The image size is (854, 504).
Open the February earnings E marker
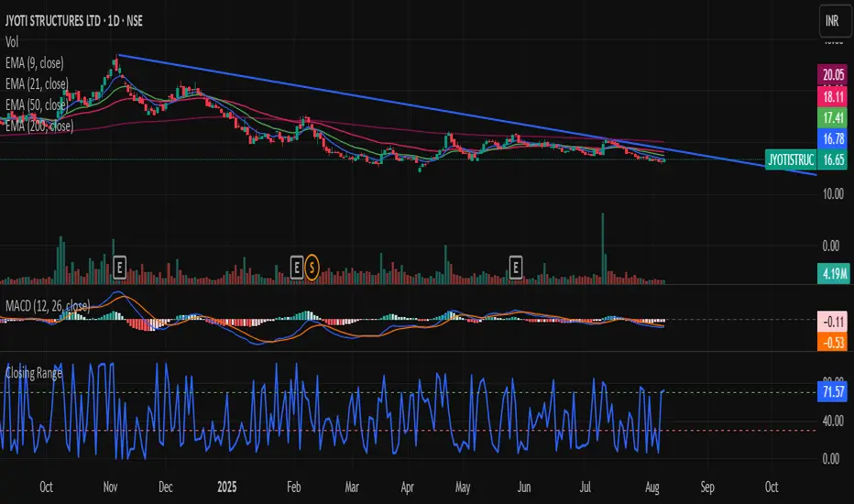[x=296, y=268]
